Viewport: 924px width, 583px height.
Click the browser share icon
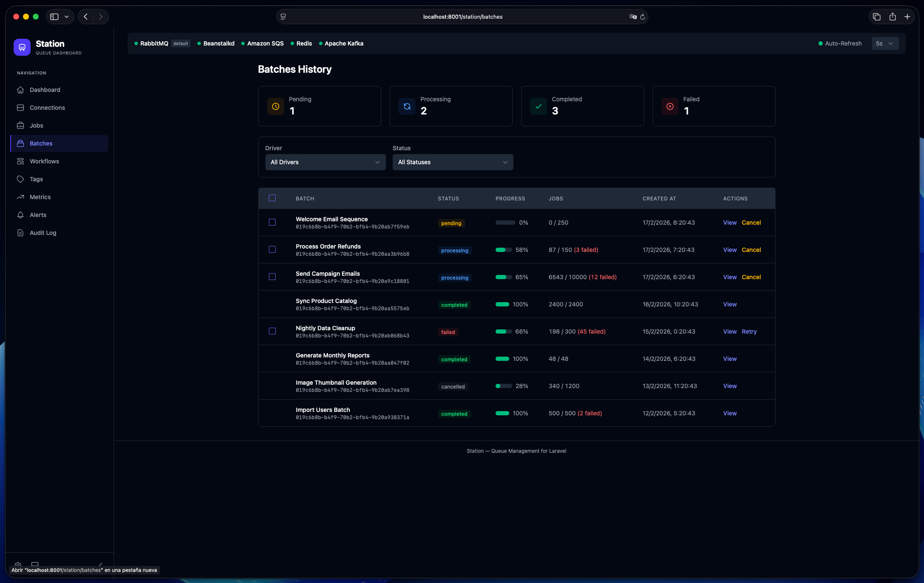tap(892, 17)
